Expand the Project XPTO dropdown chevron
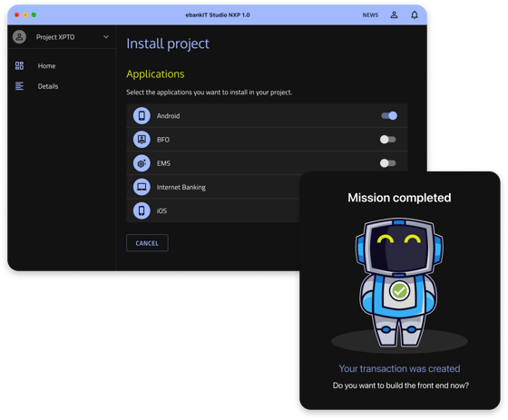Image resolution: width=508 pixels, height=420 pixels. pyautogui.click(x=106, y=37)
